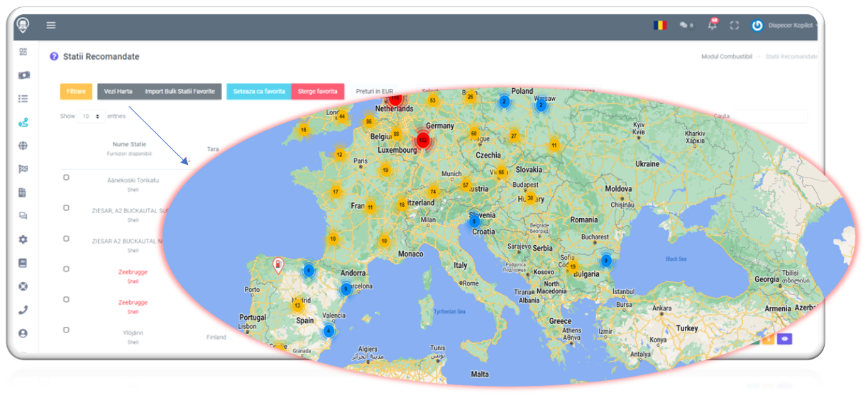This screenshot has width=868, height=400.
Task: Click the notifications bell icon
Action: (x=713, y=26)
